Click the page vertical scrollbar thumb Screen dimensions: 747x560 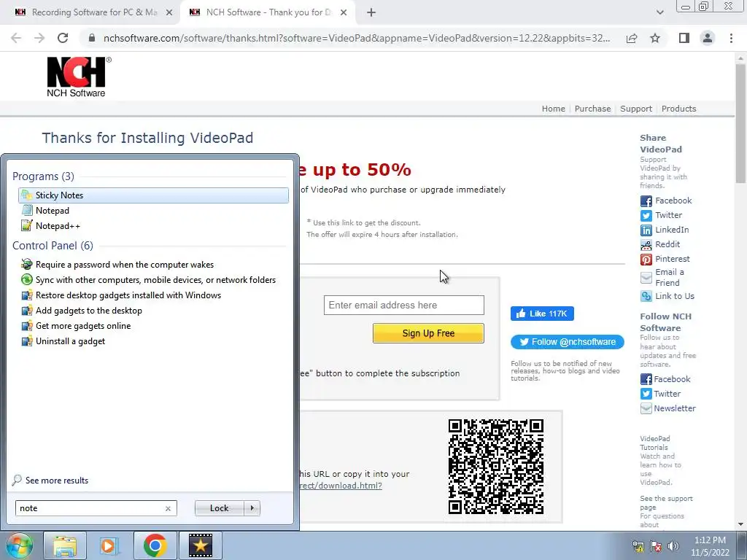point(740,123)
